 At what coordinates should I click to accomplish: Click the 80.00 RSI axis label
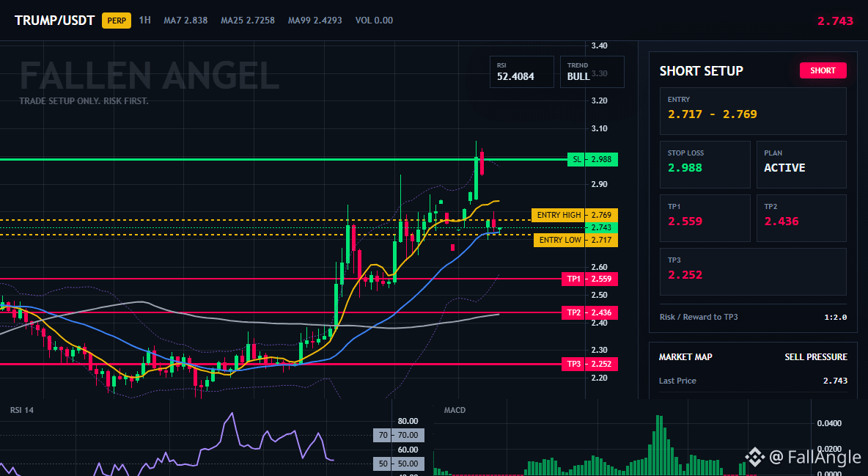(x=408, y=421)
